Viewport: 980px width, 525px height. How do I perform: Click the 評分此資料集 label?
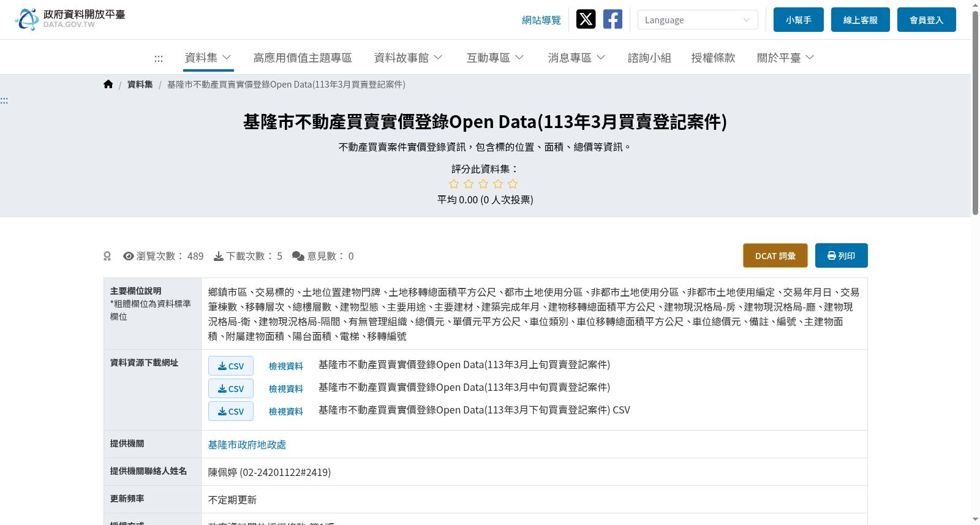pyautogui.click(x=485, y=169)
